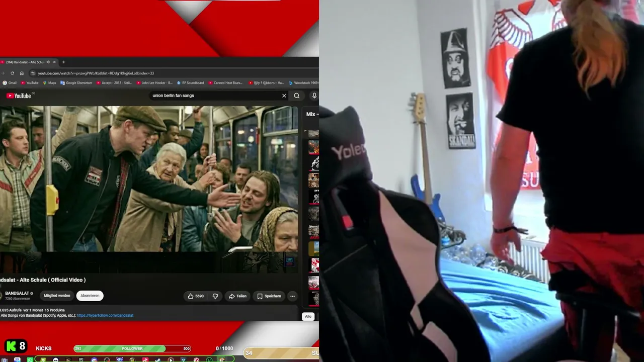This screenshot has height=362, width=644.
Task: Open the hyperfollow.com/bandsalat link
Action: 105,315
